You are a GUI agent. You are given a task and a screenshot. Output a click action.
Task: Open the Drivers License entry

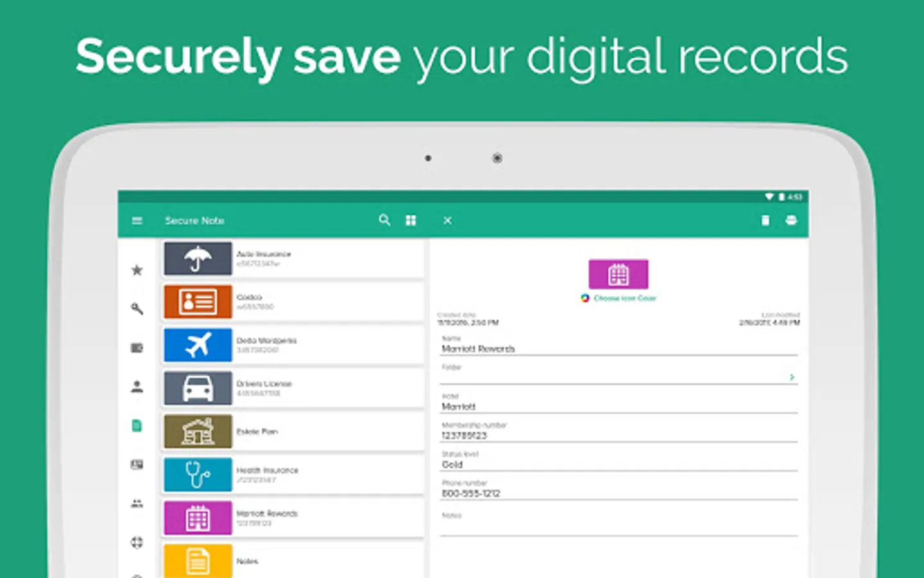293,388
